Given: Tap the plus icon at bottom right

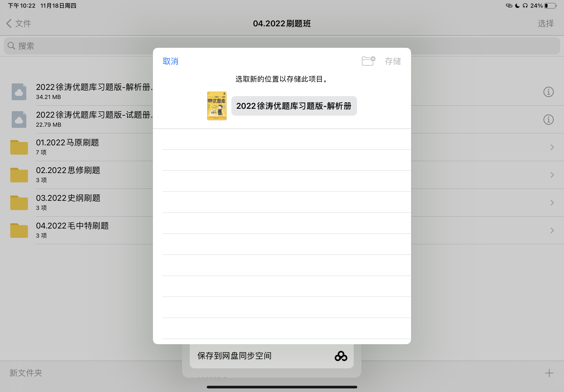Looking at the screenshot, I should (549, 373).
